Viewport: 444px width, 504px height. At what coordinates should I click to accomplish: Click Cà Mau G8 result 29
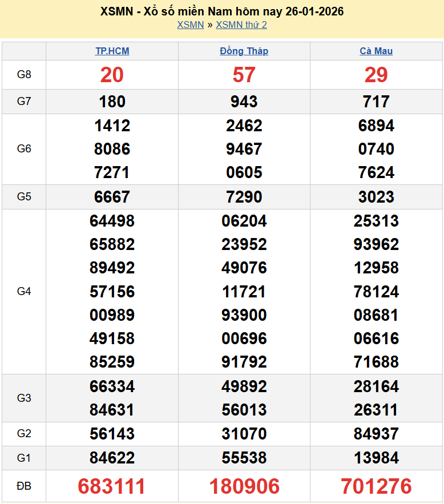coord(376,75)
